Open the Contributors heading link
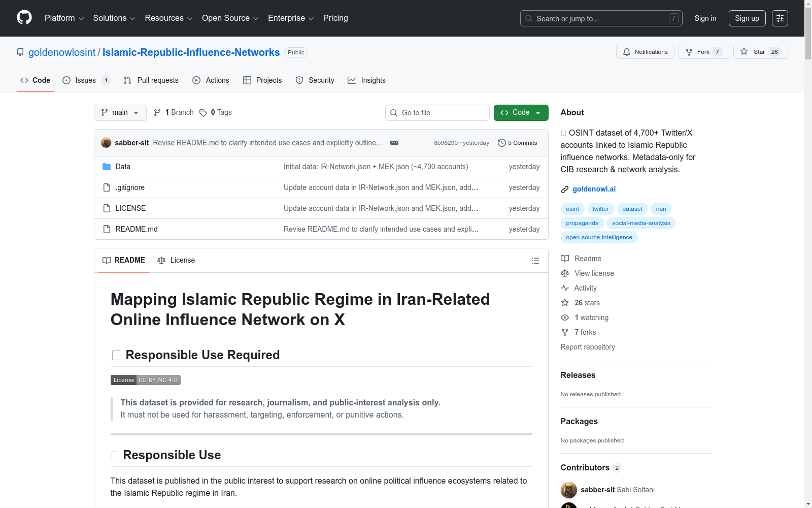Image resolution: width=812 pixels, height=508 pixels. [x=591, y=468]
